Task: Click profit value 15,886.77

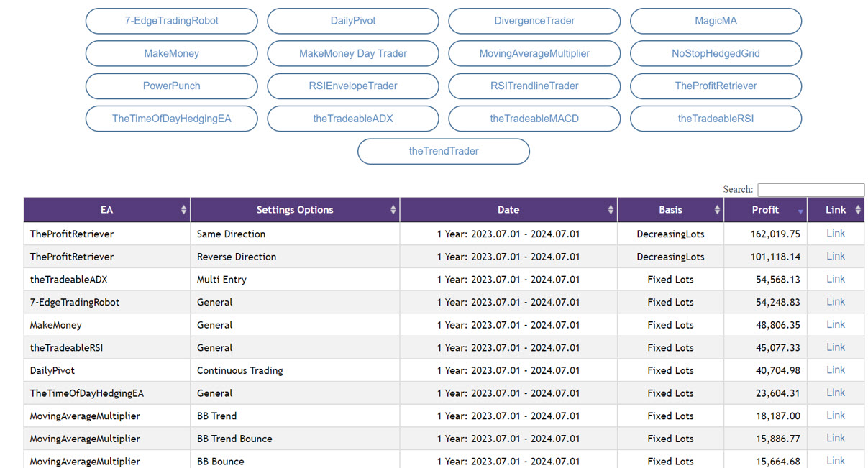Action: pyautogui.click(x=778, y=439)
